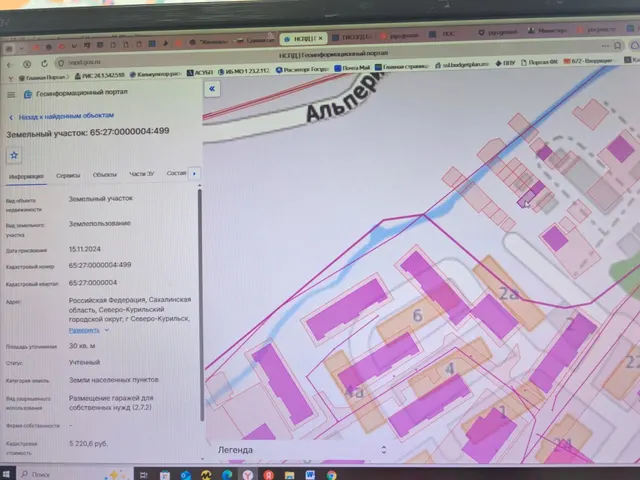Click the cadastral quarter value 65:27:0000004
640x480 pixels.
(93, 282)
